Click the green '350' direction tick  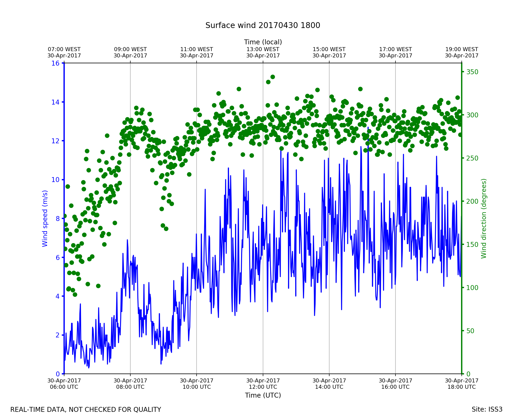point(472,72)
